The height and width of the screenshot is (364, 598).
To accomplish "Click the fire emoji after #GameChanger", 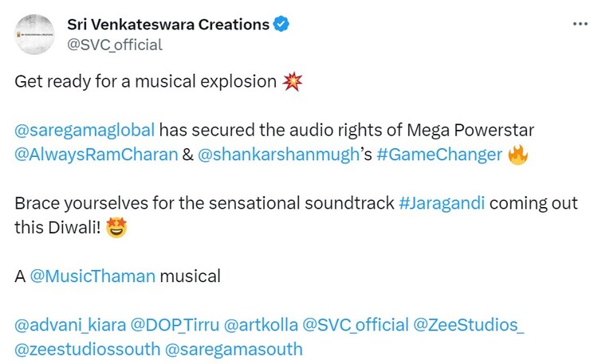I will click(x=518, y=154).
